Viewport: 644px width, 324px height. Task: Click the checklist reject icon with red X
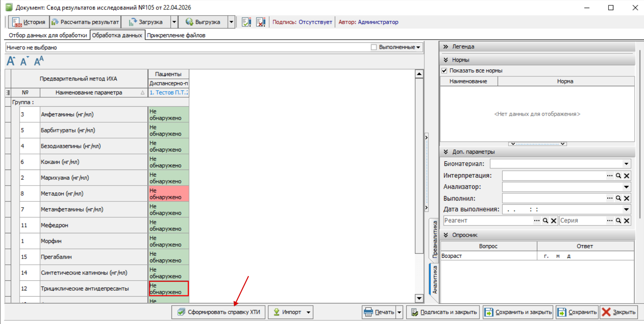click(261, 22)
